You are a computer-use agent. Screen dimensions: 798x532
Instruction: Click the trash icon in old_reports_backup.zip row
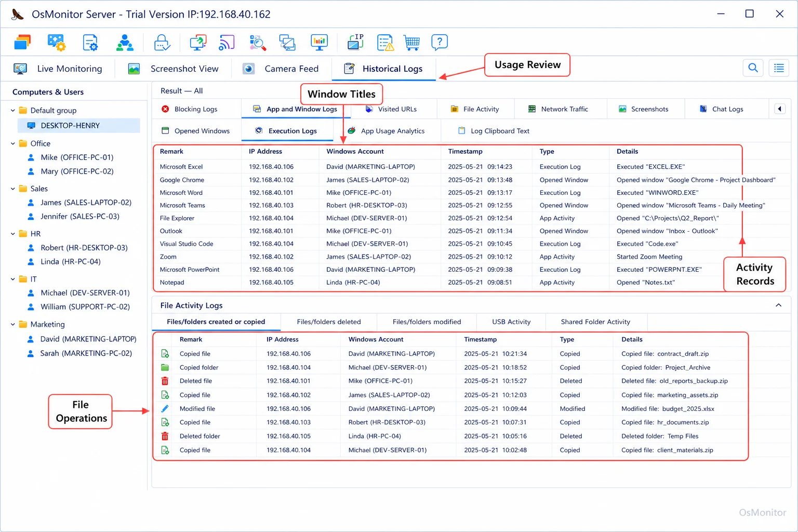pyautogui.click(x=165, y=381)
